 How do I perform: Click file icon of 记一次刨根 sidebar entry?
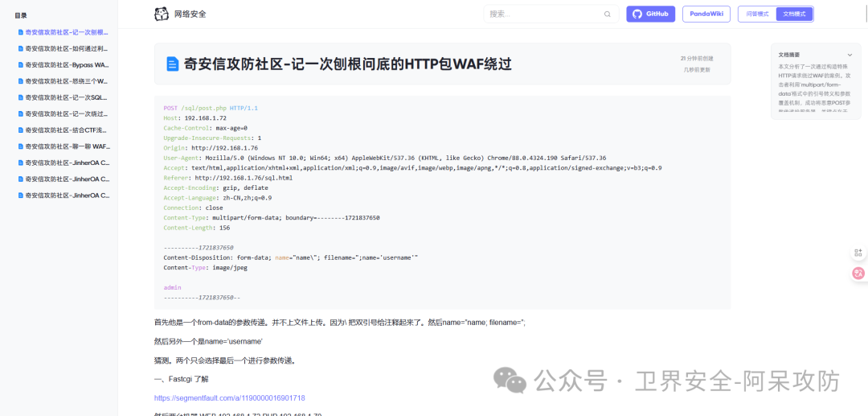20,32
